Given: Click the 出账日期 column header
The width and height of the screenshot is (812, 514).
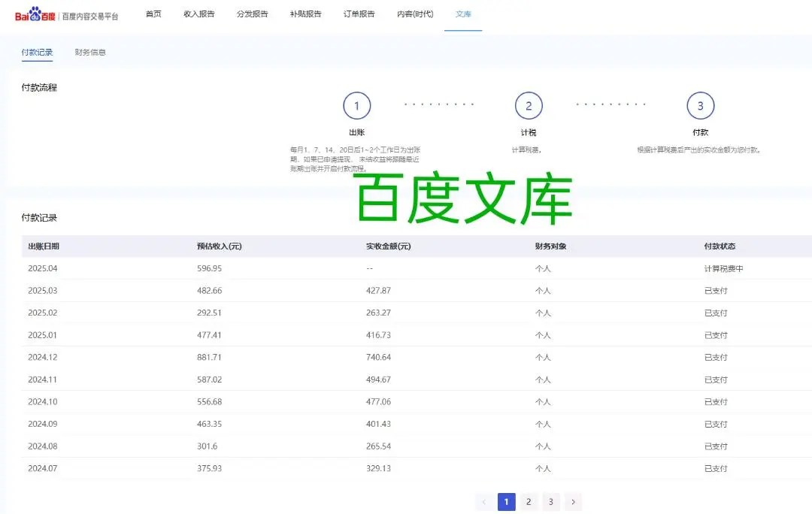Looking at the screenshot, I should click(44, 246).
